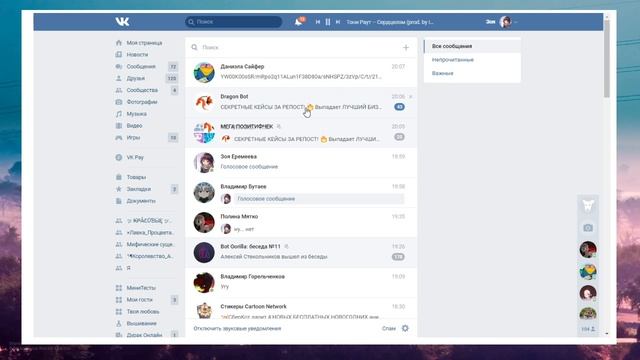Open first friend avatar in chat sidebar

point(588,249)
